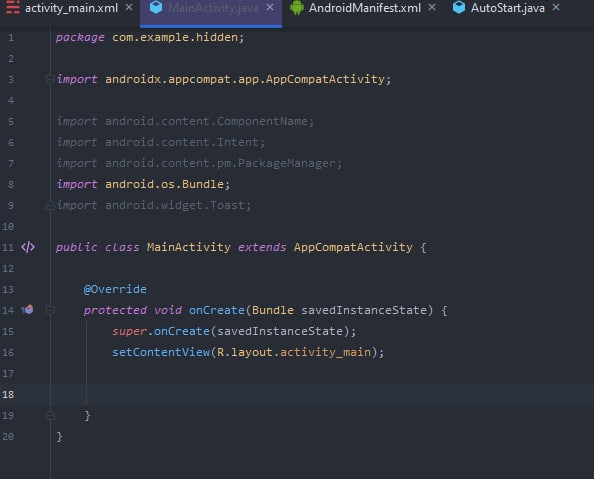Click the Java class icon on AutoStart.java tab
The width and height of the screenshot is (594, 479).
(459, 7)
